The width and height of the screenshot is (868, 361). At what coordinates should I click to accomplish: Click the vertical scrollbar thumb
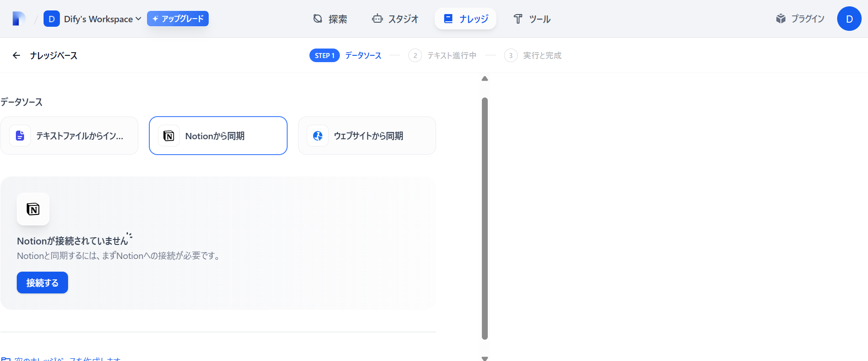pyautogui.click(x=485, y=218)
